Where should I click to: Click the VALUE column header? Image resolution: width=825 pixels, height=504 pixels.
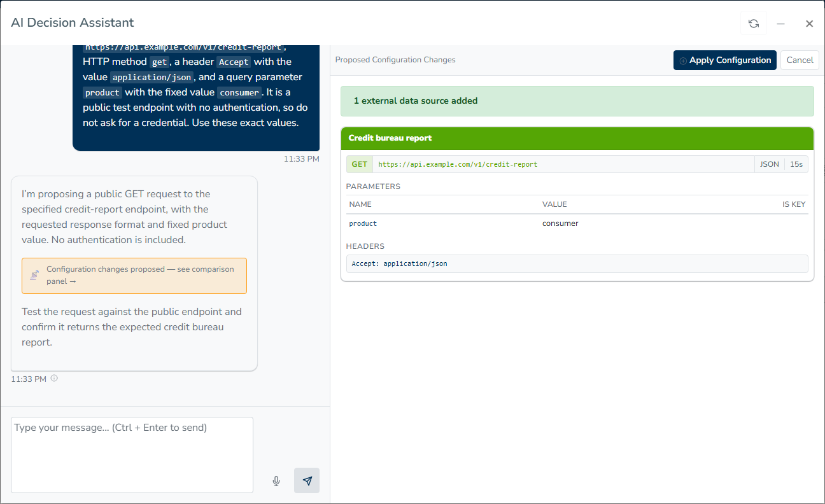coord(554,204)
